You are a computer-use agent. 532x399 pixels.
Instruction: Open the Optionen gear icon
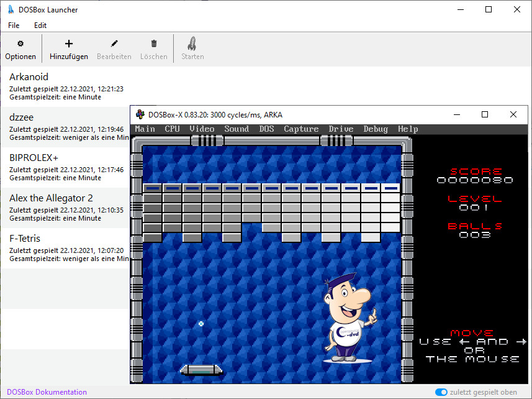point(20,44)
